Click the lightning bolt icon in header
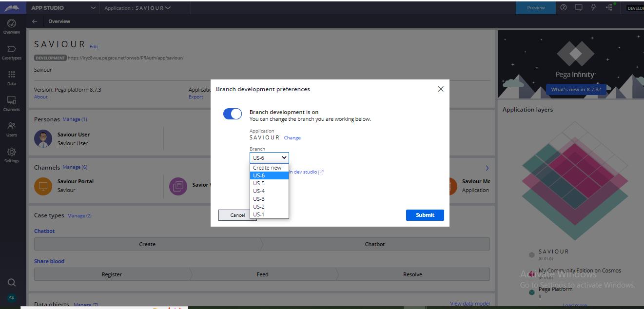This screenshot has width=644, height=309. (594, 8)
